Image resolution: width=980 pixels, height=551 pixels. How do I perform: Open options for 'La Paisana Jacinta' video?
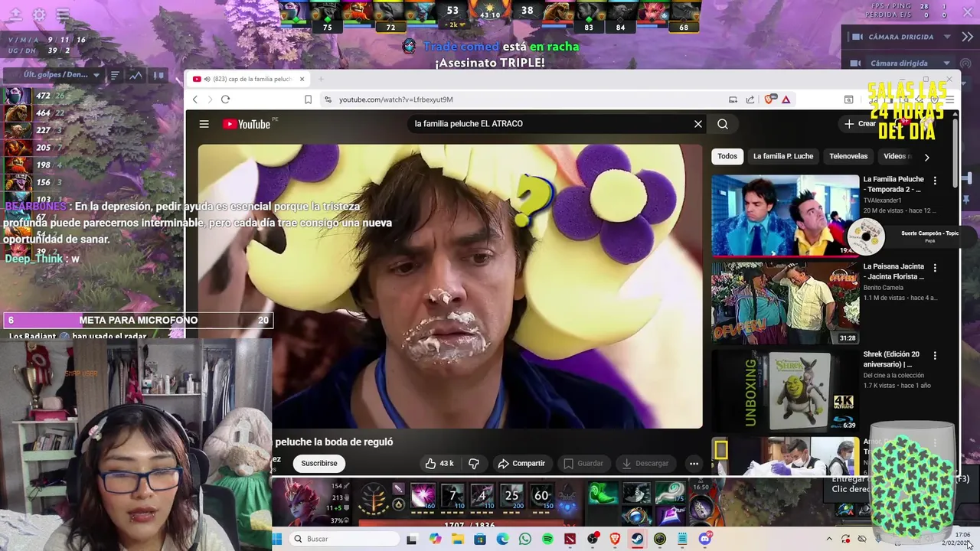coord(935,268)
